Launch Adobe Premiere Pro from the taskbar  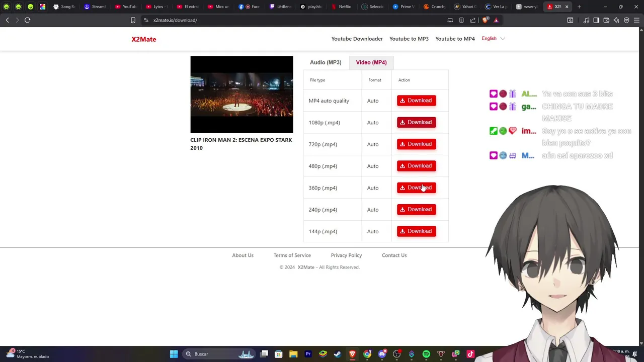pyautogui.click(x=308, y=354)
